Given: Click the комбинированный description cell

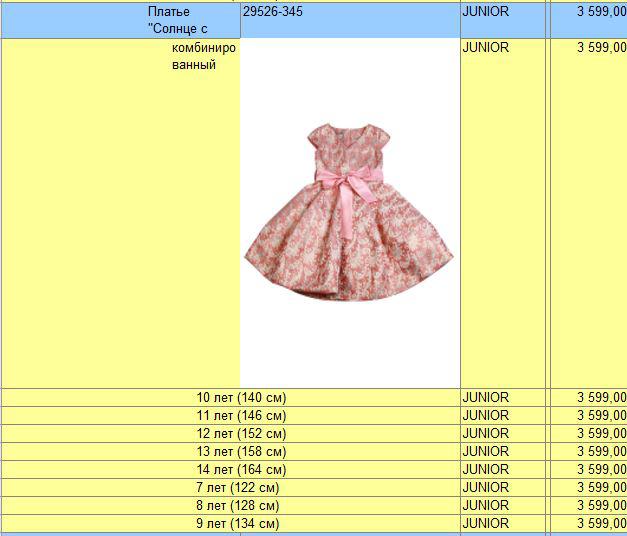Looking at the screenshot, I should coord(194,57).
